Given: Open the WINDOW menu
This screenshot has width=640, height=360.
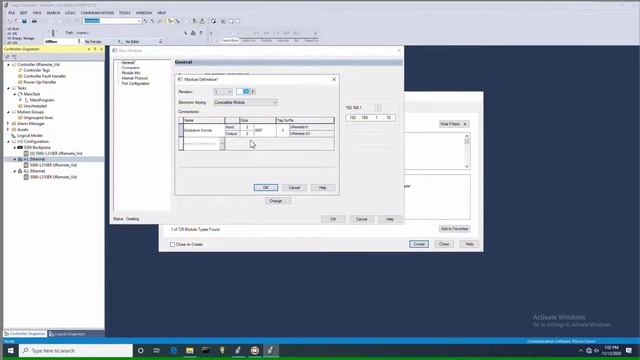Looking at the screenshot, I should [x=144, y=13].
